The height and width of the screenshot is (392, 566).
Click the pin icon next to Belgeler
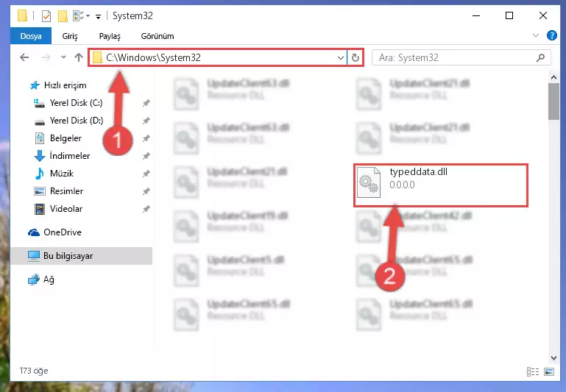[x=146, y=138]
